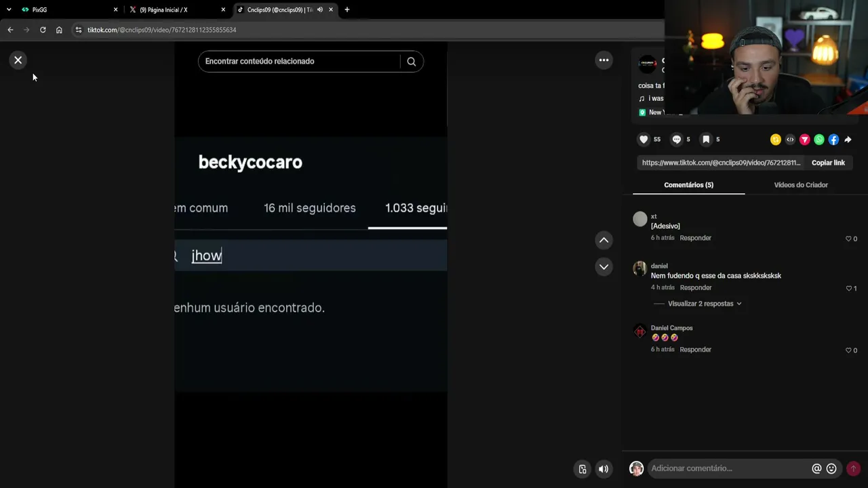Screen dimensions: 868x488
Task: Switch to the PixGG tab
Action: coord(69,9)
